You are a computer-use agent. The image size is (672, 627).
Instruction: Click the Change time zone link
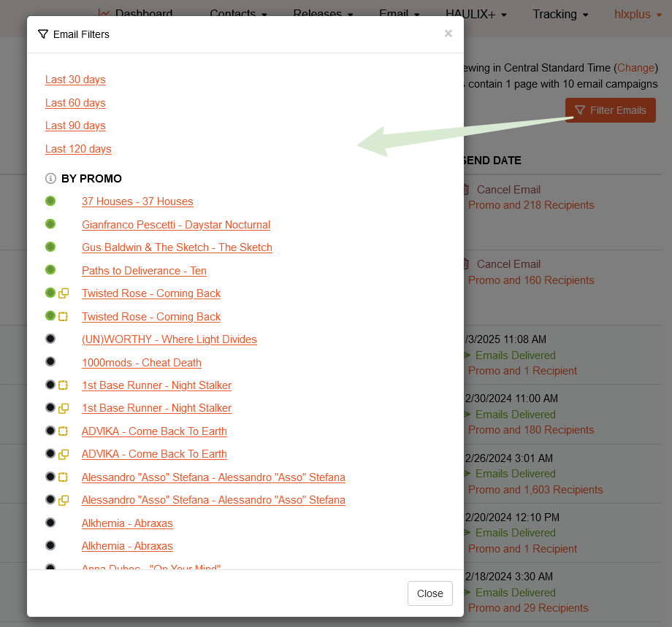pos(635,68)
